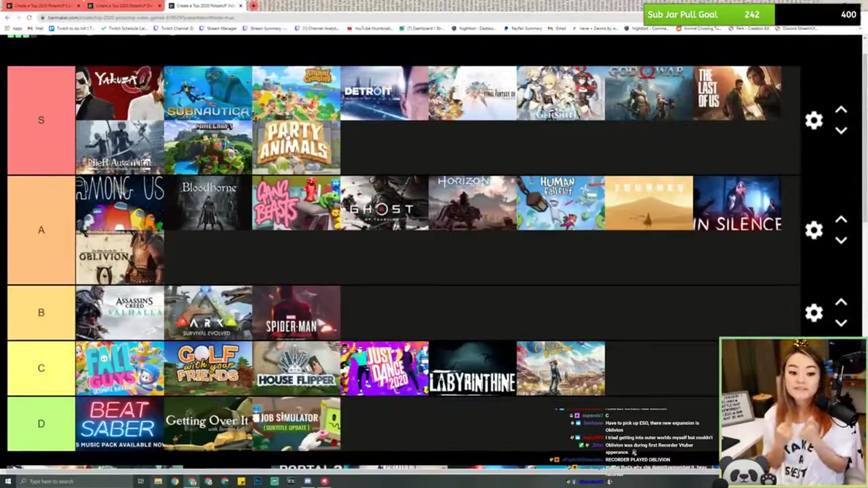Select the Golf With Your Friends tile
The height and width of the screenshot is (488, 868).
click(x=208, y=368)
